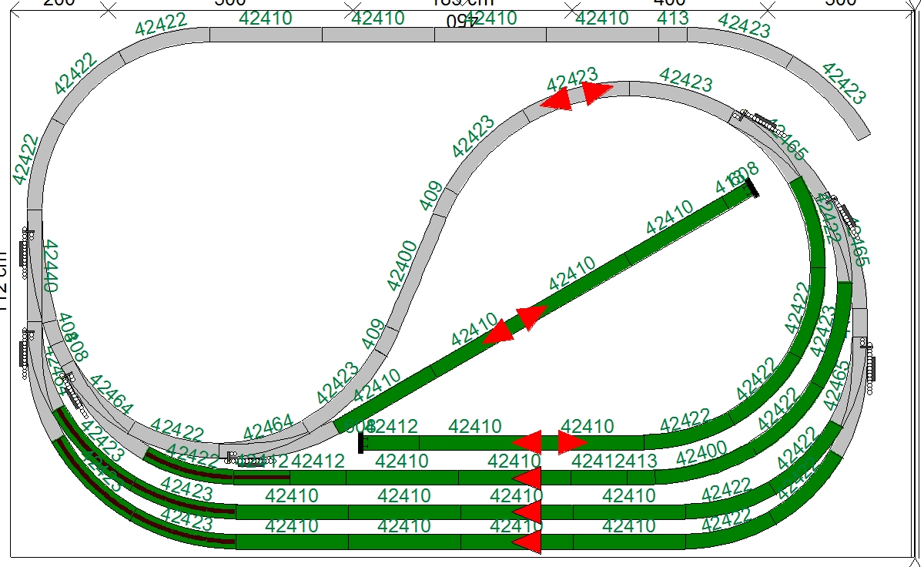Click the red arrow pair on the grey 42423 curve
Image resolution: width=924 pixels, height=567 pixels.
click(576, 96)
